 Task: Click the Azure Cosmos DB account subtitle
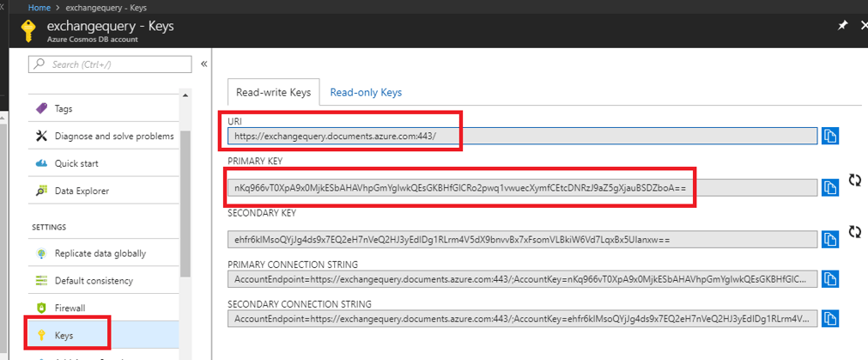[x=93, y=40]
